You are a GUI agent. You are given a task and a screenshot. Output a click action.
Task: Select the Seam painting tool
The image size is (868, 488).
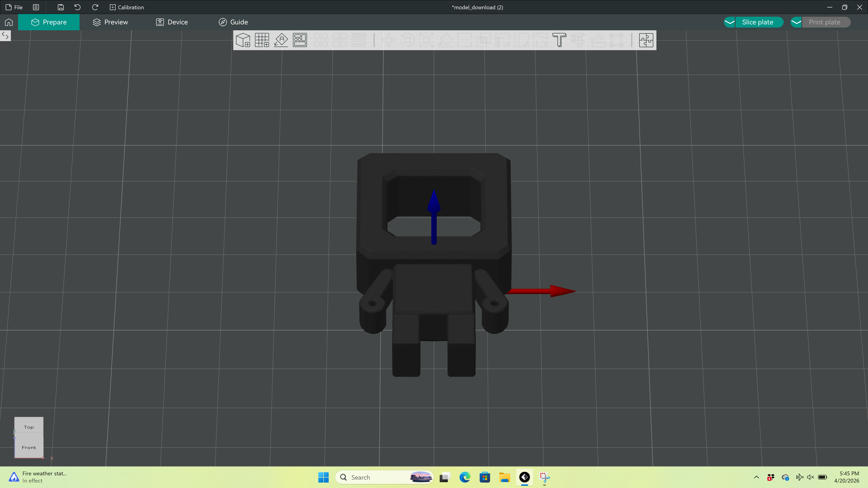(x=521, y=40)
